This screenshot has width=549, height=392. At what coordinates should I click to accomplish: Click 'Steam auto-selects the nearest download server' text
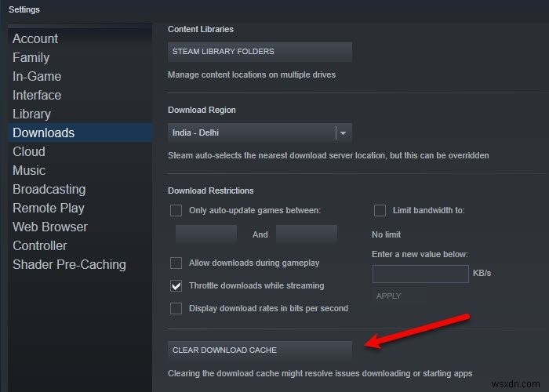point(329,155)
